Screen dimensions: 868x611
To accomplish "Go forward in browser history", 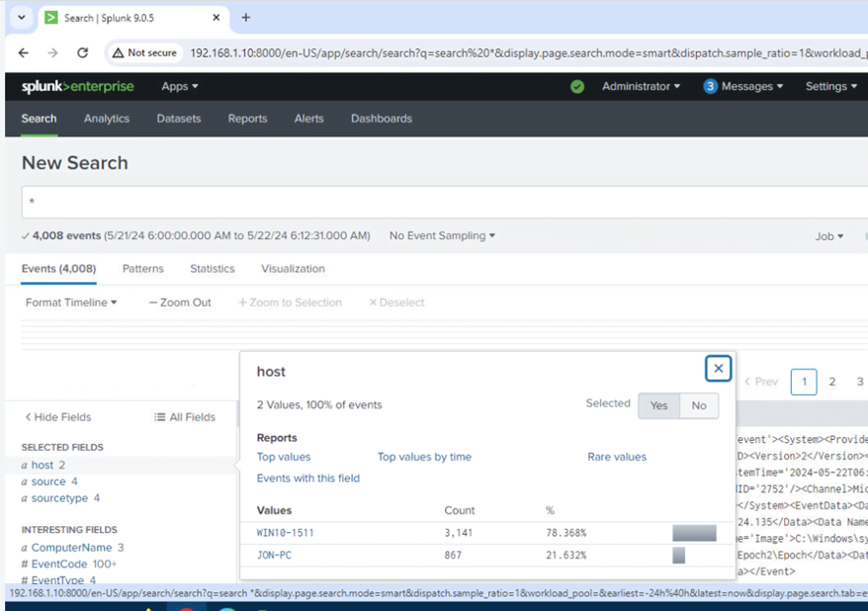I will coord(52,52).
